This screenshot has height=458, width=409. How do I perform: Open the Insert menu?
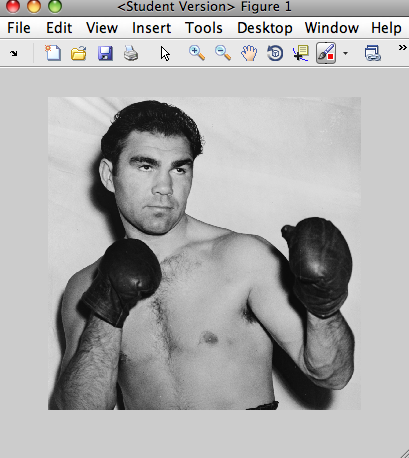pyautogui.click(x=151, y=28)
